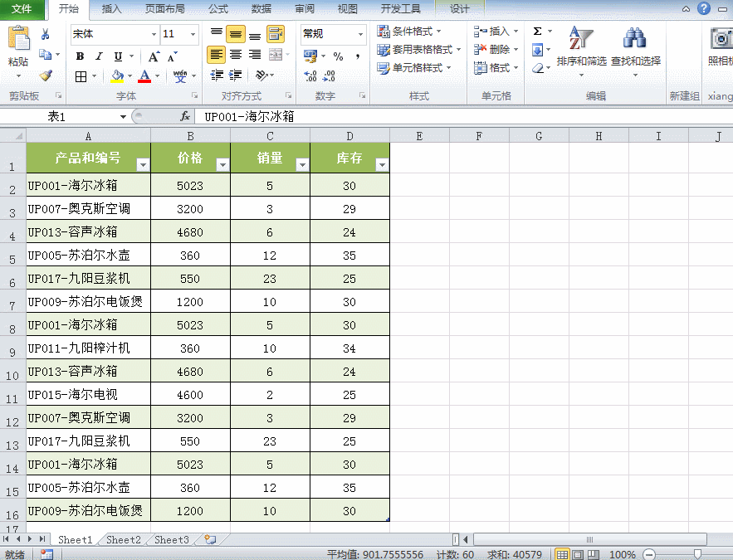Switch to the 公式 ribbon tab
This screenshot has width=733, height=560.
click(x=218, y=9)
